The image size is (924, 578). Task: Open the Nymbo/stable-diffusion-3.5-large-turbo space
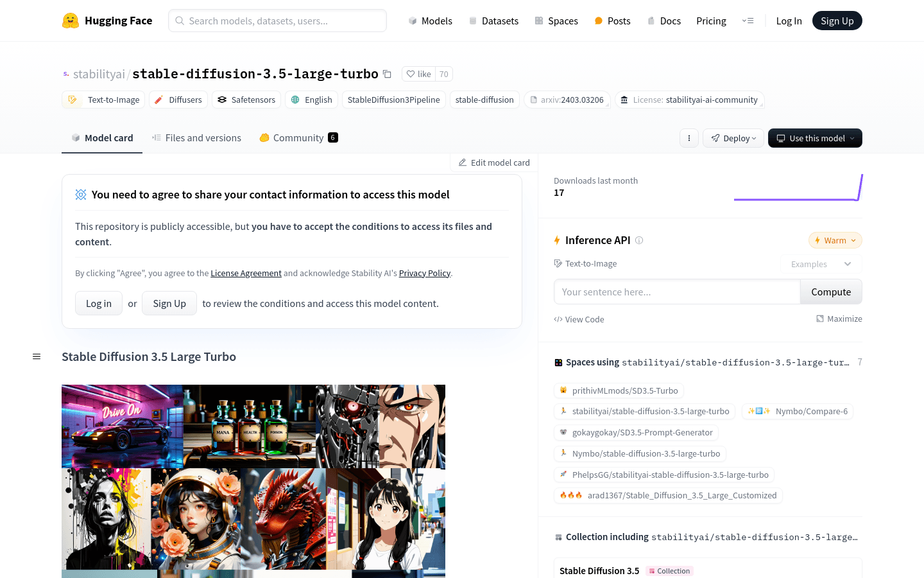(640, 453)
